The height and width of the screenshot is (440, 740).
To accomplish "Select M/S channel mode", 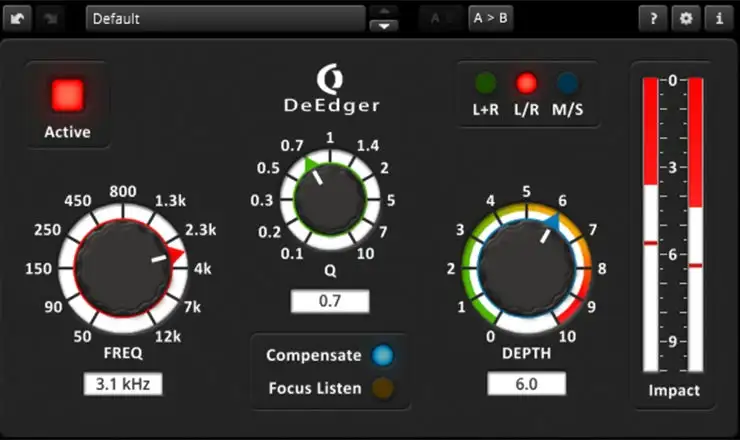I will point(567,84).
